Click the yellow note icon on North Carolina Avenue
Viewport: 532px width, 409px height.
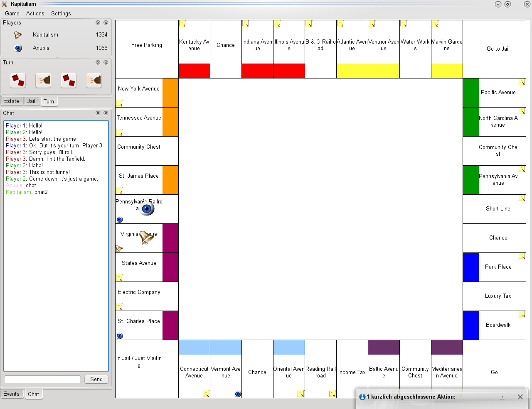522,111
